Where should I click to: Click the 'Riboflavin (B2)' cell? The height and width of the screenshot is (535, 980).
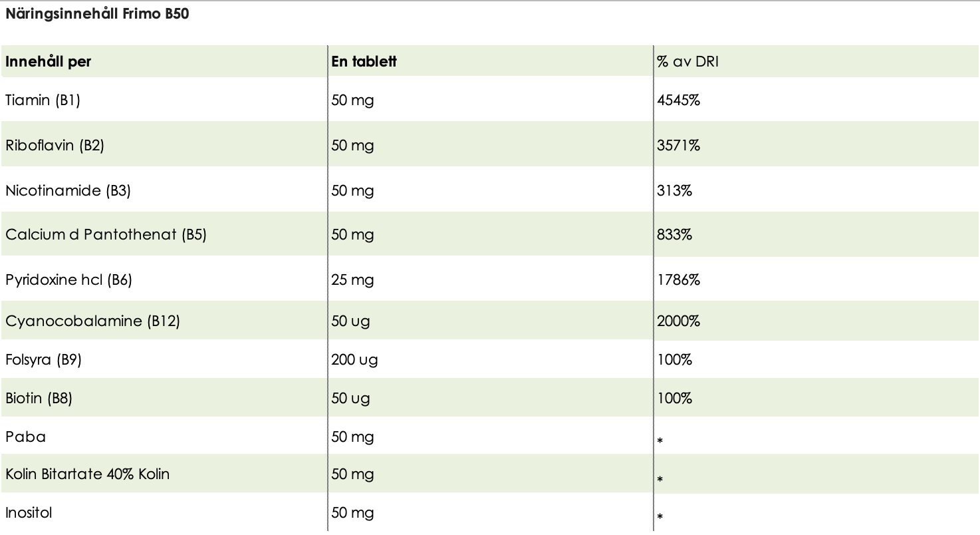click(x=55, y=145)
